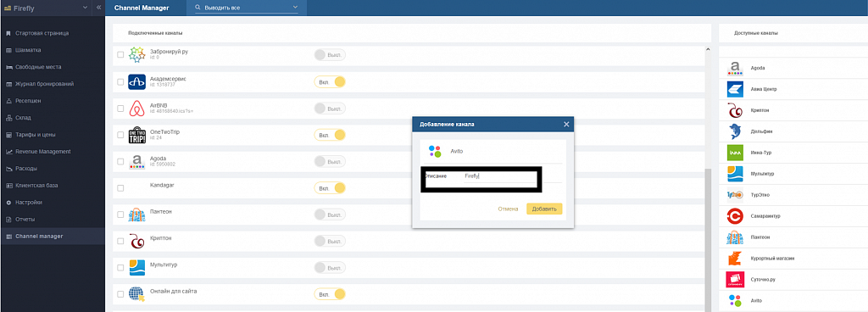Enable the connected Agoda toggle
The height and width of the screenshot is (312, 868).
[330, 162]
